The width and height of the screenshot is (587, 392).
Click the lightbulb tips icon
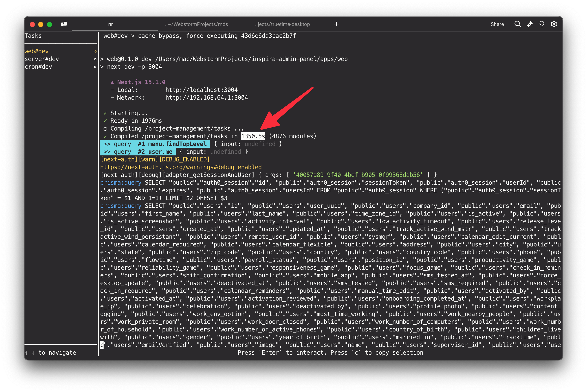[542, 24]
